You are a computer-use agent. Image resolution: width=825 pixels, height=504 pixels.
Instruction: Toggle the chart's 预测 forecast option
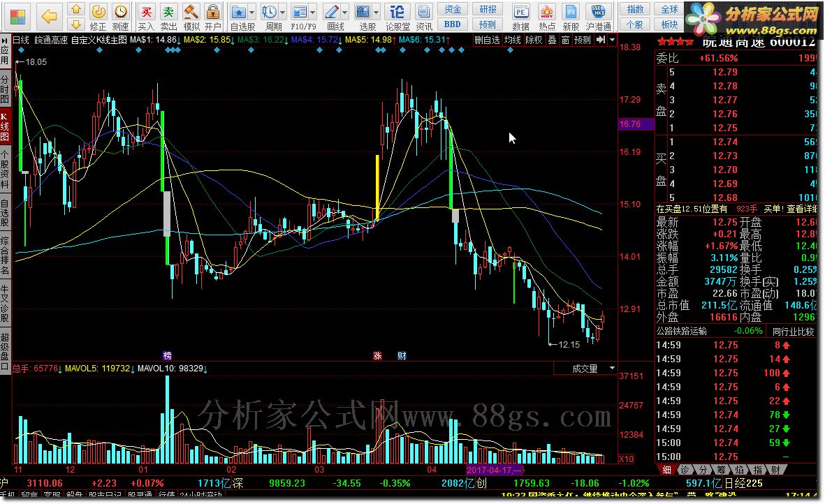[x=583, y=40]
